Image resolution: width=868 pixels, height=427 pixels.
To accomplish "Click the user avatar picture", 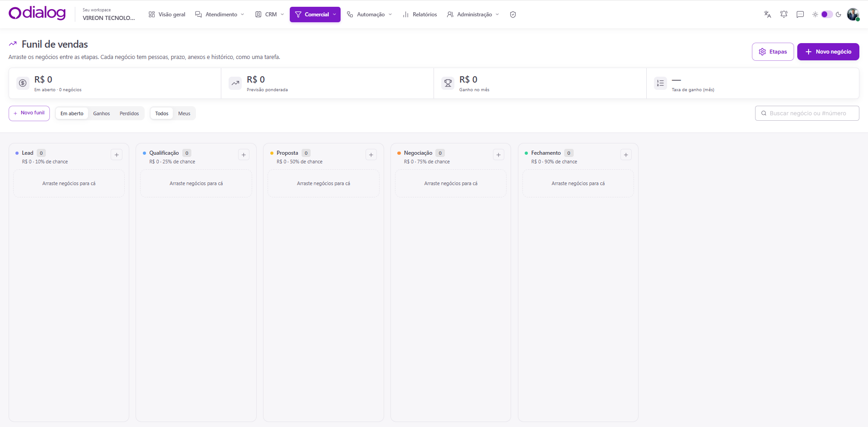I will tap(853, 14).
